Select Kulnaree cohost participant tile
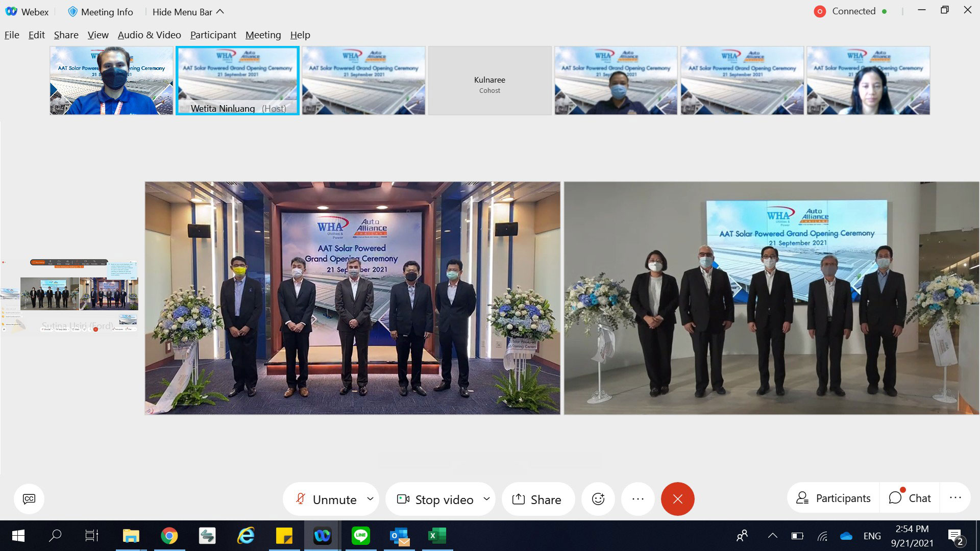The image size is (980, 551). [489, 80]
